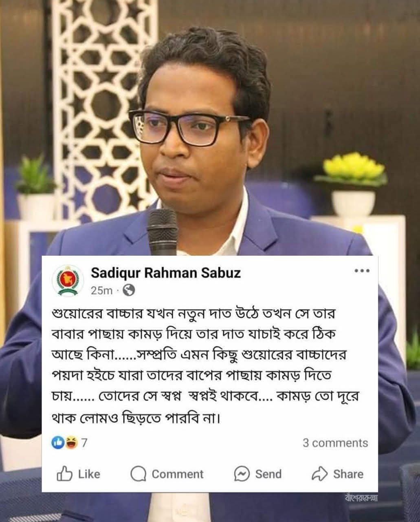Click the Like label text
This screenshot has width=420, height=522.
tap(89, 474)
